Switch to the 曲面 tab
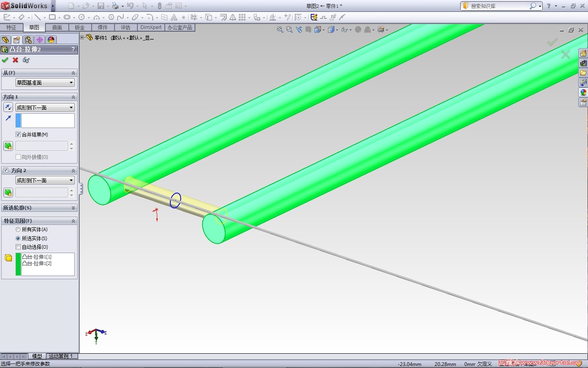The height and width of the screenshot is (368, 588). tap(57, 27)
